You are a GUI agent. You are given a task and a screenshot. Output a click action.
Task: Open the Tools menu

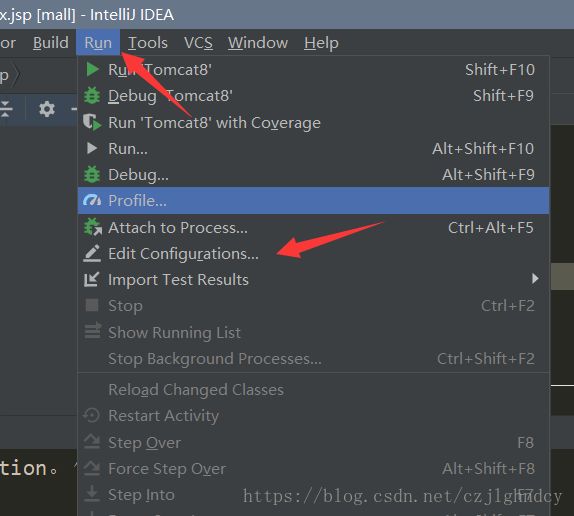(x=148, y=43)
